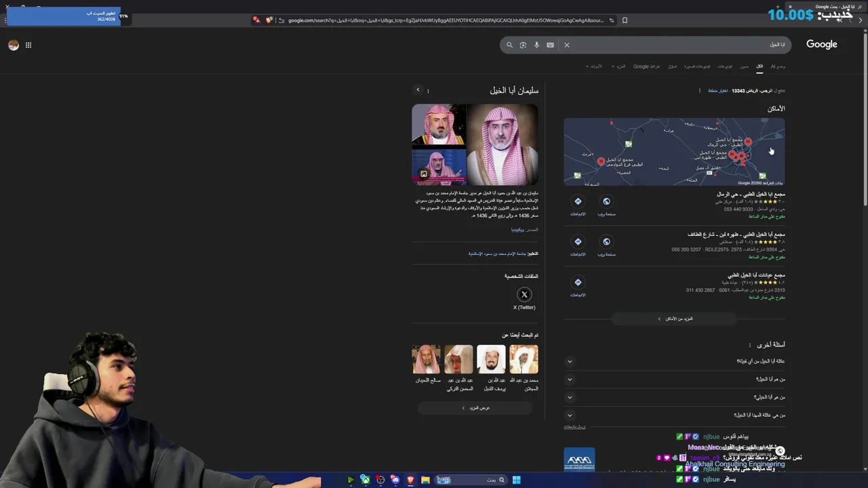Start voice search with microphone icon
Viewport: 868px width, 488px height.
click(536, 45)
